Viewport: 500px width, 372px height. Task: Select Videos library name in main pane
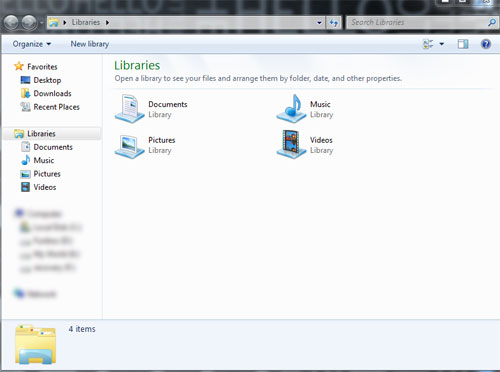pyautogui.click(x=321, y=140)
